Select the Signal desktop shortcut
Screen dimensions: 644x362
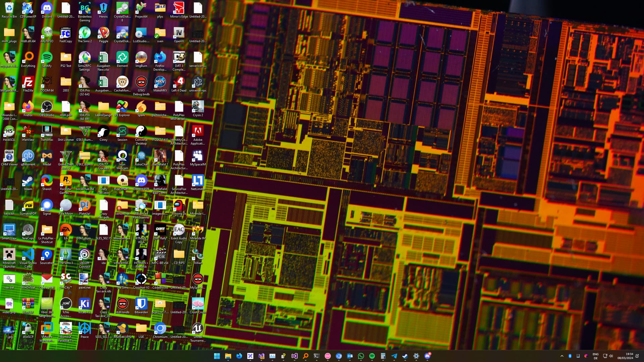(47, 207)
